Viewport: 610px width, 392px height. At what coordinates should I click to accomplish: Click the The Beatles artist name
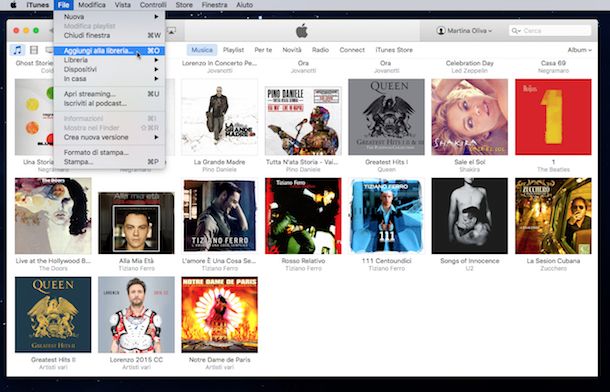point(553,170)
